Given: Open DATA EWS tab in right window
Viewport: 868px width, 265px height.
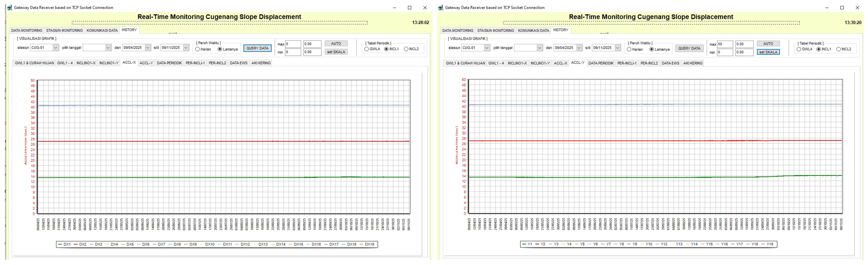Looking at the screenshot, I should pyautogui.click(x=670, y=63).
